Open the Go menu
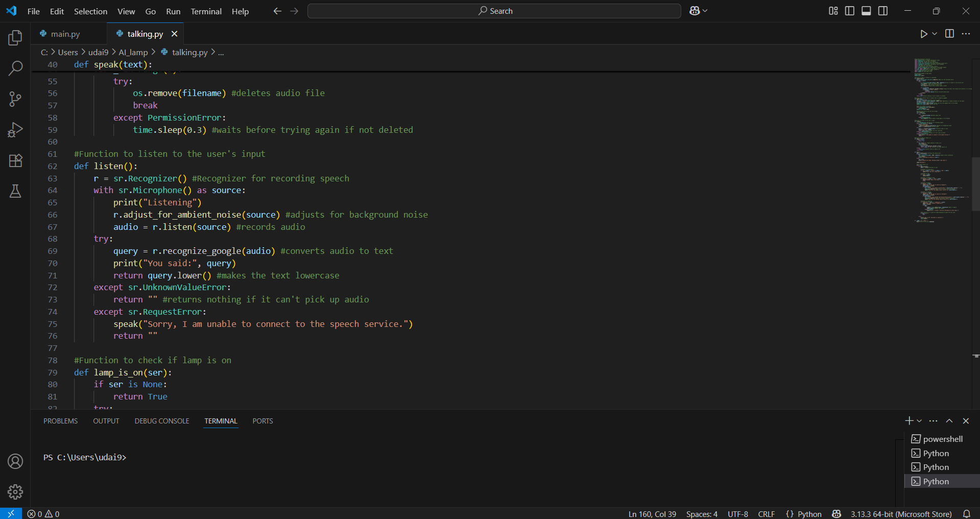The height and width of the screenshot is (519, 980). click(151, 11)
